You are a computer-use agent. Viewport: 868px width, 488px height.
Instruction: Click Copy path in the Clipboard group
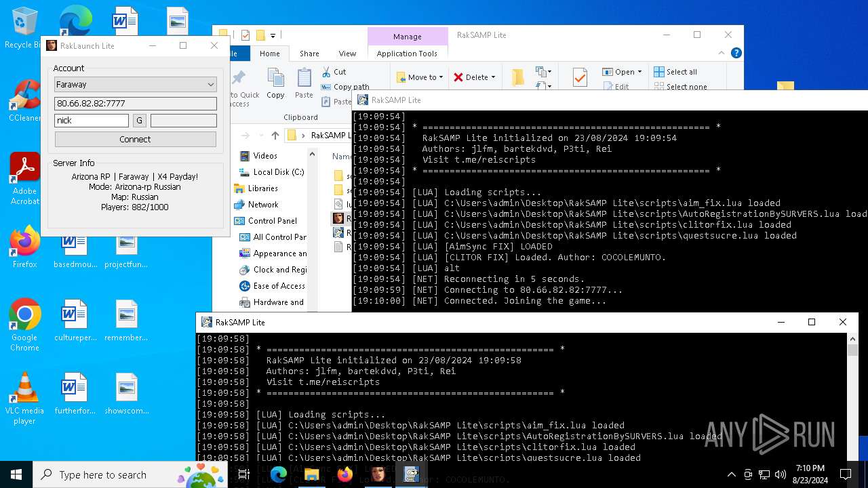pyautogui.click(x=344, y=87)
